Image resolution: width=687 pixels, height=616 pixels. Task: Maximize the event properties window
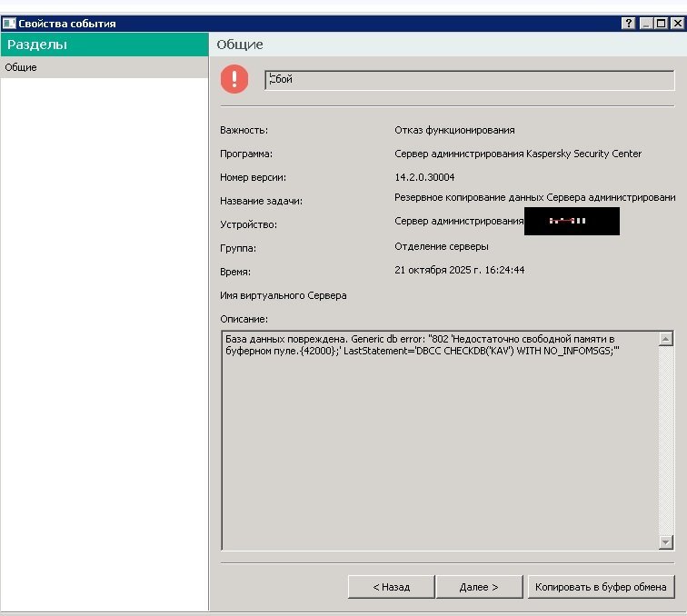[x=661, y=24]
